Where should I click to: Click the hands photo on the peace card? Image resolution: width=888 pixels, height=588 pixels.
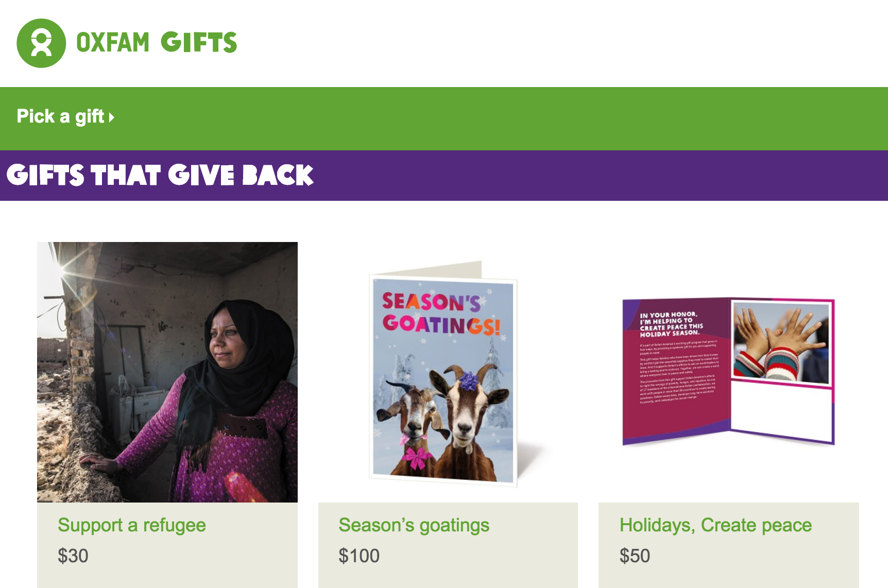coord(781,343)
